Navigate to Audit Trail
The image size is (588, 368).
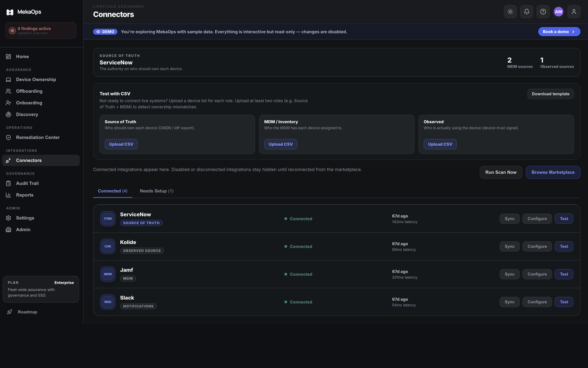pyautogui.click(x=41, y=183)
